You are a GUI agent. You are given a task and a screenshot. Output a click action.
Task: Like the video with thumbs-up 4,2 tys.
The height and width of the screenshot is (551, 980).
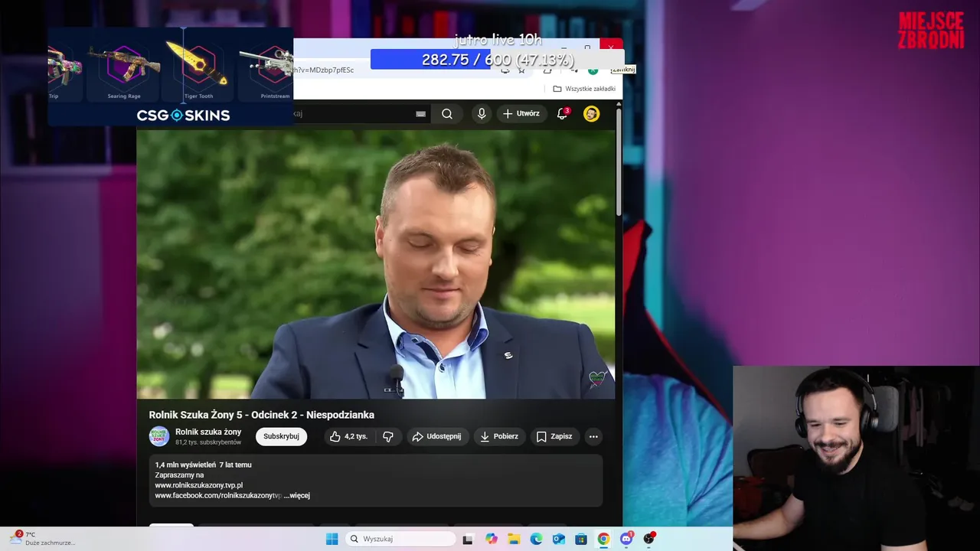point(349,436)
